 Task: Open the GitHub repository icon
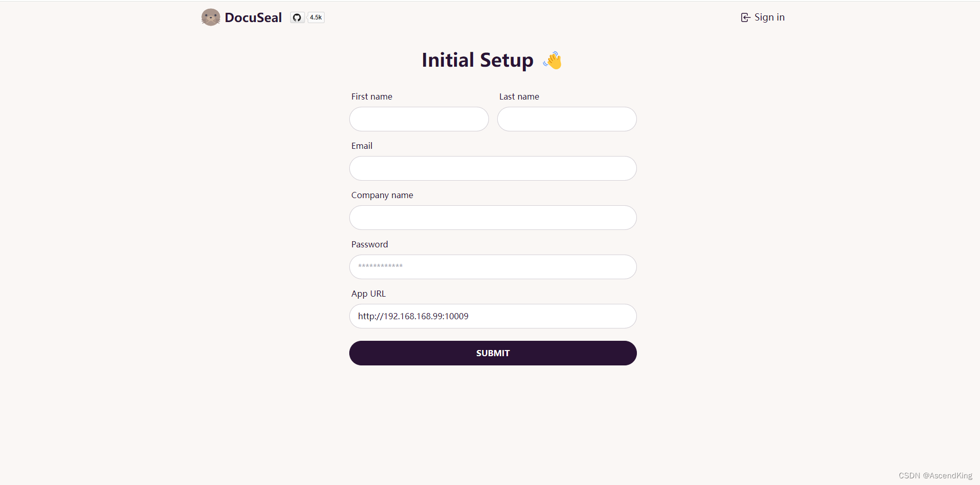(x=297, y=17)
